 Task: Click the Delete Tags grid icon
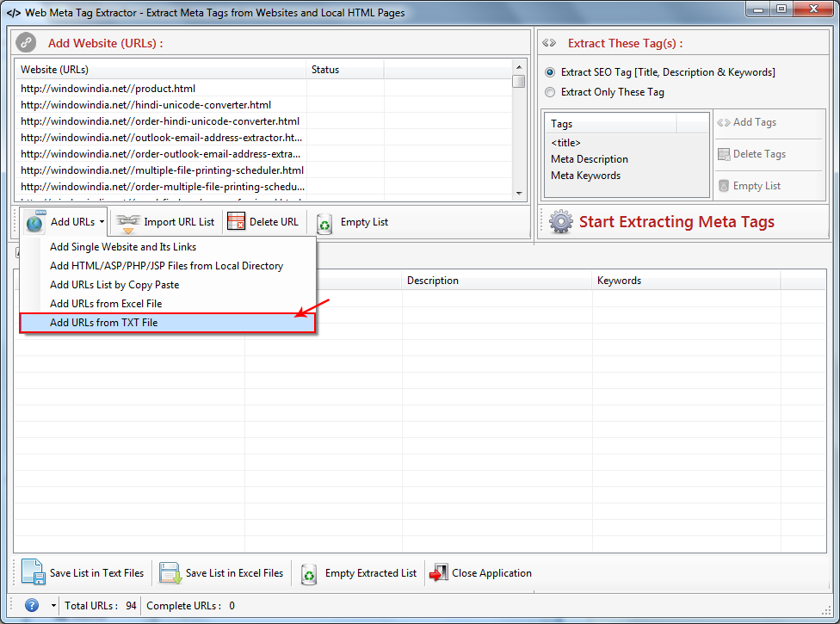tap(724, 154)
